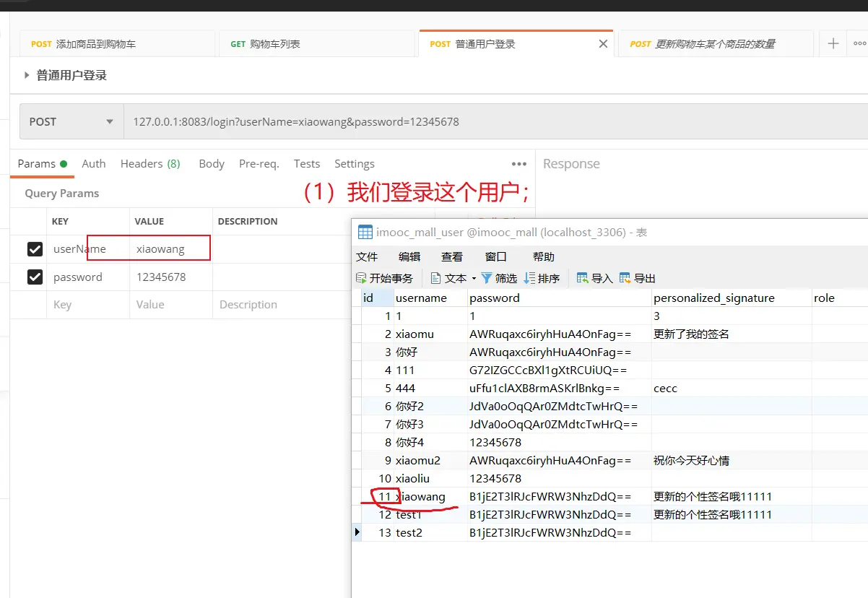Open the 文本 dropdown in Navicat toolbar
Screen dimensions: 868x598
click(x=474, y=279)
